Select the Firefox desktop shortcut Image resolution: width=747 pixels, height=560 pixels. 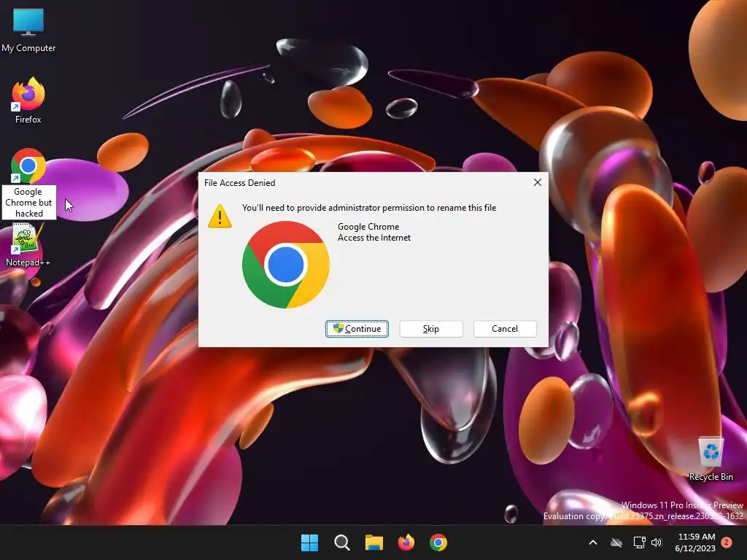(x=28, y=101)
